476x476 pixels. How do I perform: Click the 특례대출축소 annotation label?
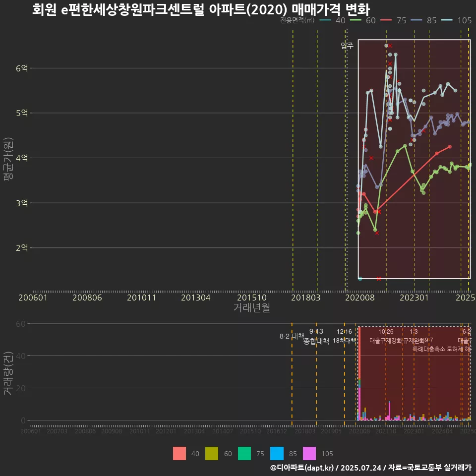(x=428, y=349)
